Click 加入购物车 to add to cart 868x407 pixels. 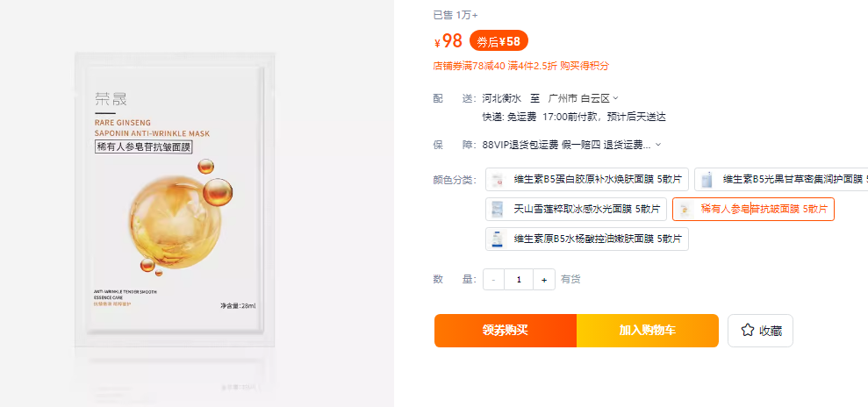(648, 331)
